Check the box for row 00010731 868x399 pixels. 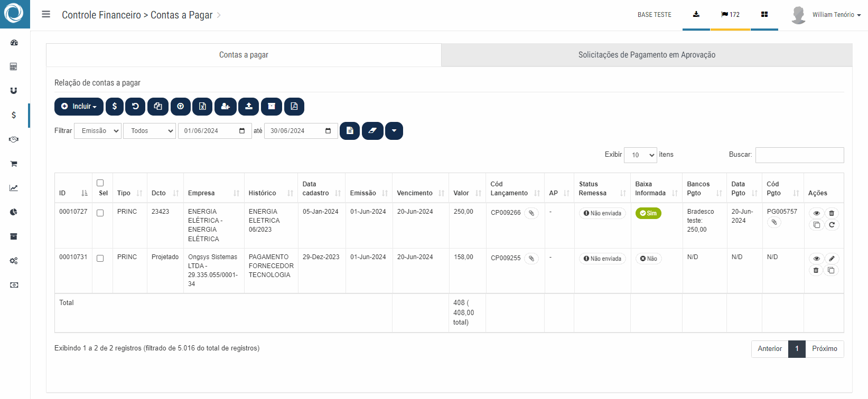tap(100, 259)
